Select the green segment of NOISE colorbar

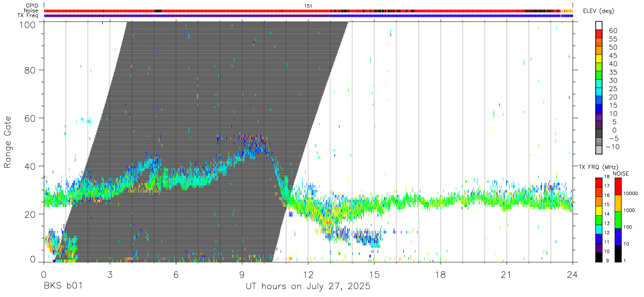click(617, 220)
